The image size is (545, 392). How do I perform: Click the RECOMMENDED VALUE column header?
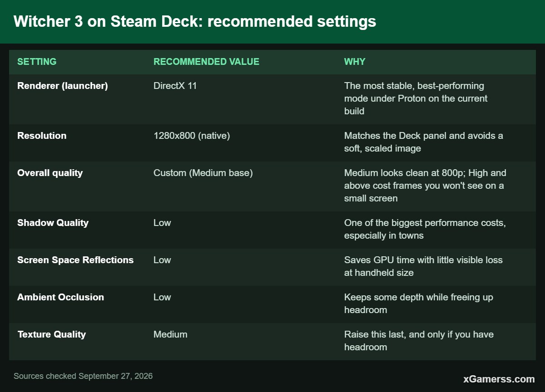tap(206, 62)
